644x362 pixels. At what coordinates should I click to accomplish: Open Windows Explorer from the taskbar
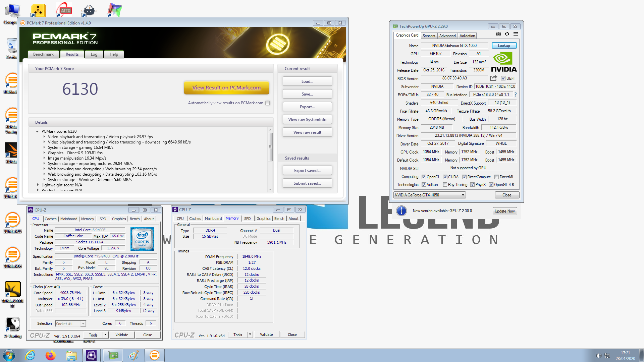pyautogui.click(x=71, y=355)
